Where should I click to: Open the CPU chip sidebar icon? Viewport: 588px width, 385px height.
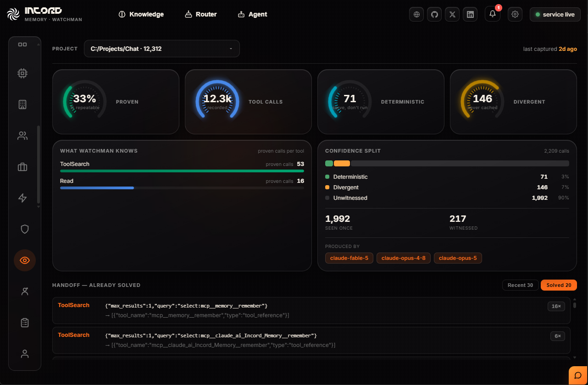22,73
